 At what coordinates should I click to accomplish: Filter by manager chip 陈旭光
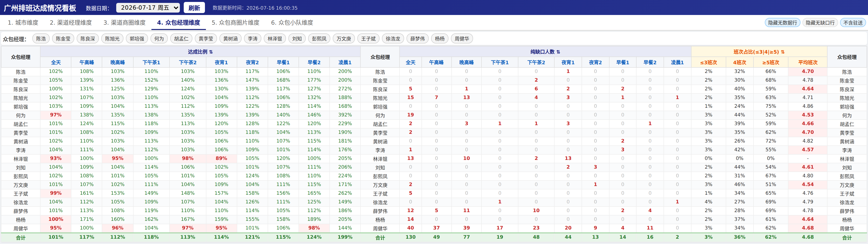tap(113, 39)
